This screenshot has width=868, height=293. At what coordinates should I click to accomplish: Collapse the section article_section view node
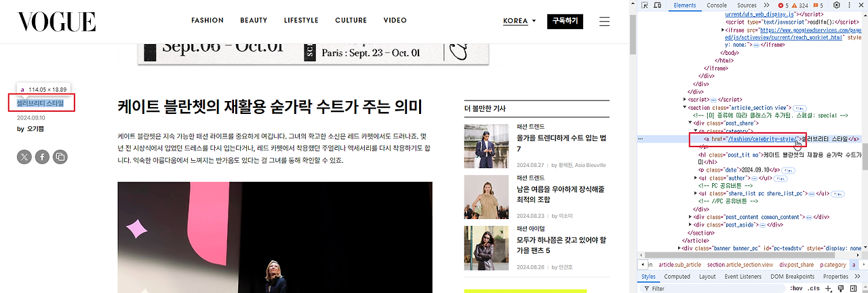tap(685, 107)
